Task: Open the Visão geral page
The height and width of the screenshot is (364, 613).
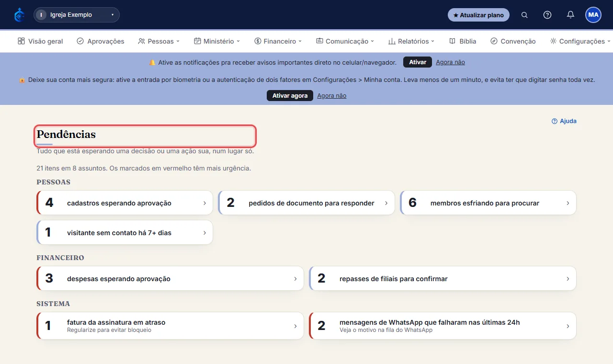Action: (40, 41)
